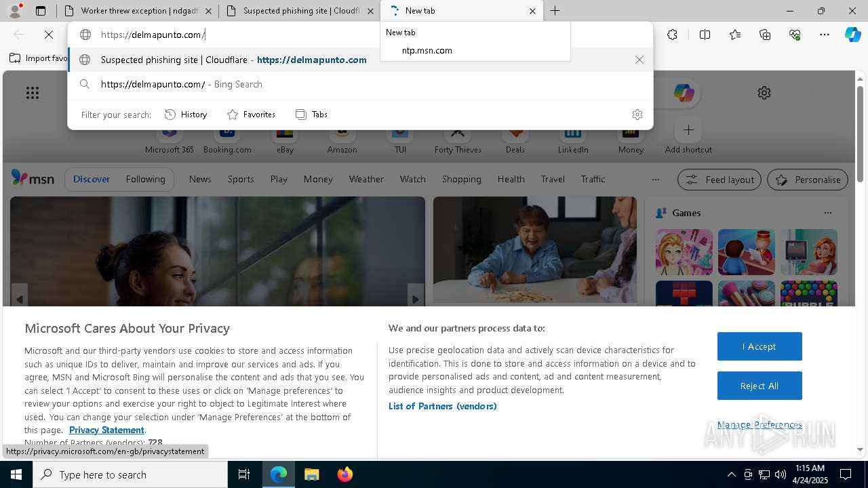
Task: Go to MSN Shopping section
Action: [x=461, y=179]
